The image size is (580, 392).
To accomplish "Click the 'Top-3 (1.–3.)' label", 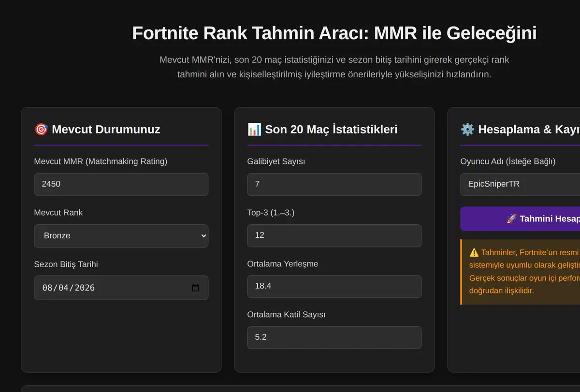I will click(x=271, y=213).
